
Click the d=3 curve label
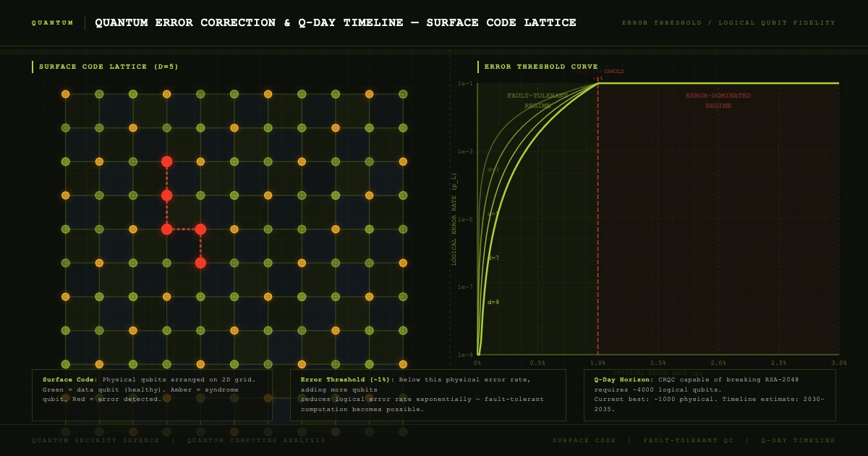tap(493, 169)
